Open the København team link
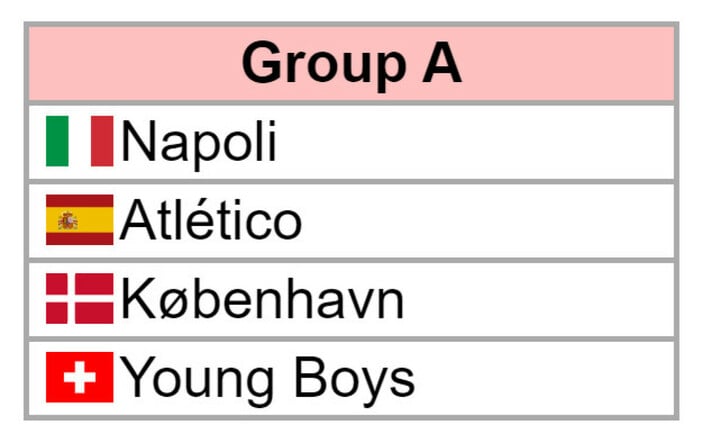The image size is (703, 434). [x=262, y=299]
